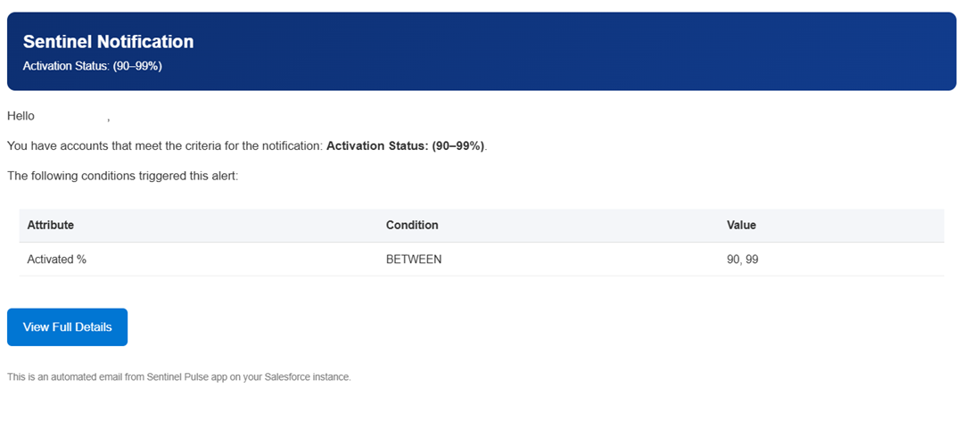Click the Activation Status subtitle in the blue banner

(x=92, y=66)
